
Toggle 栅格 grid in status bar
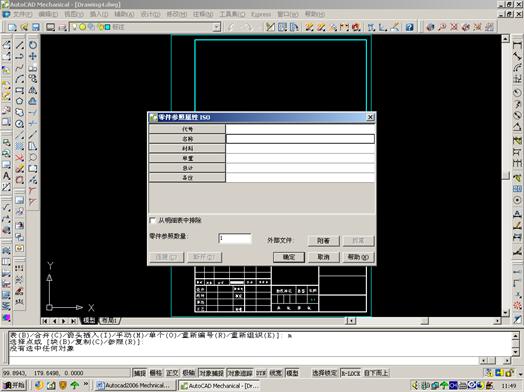(156, 373)
